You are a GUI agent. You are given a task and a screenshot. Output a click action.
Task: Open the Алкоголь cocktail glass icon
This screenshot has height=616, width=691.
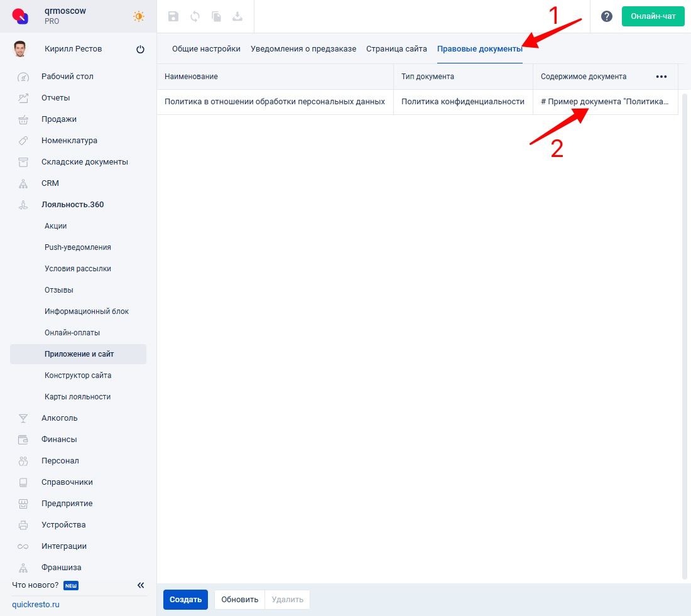(x=23, y=418)
